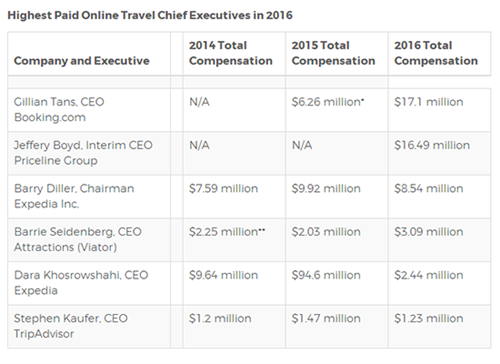Click the $16.49 million cell

439,153
